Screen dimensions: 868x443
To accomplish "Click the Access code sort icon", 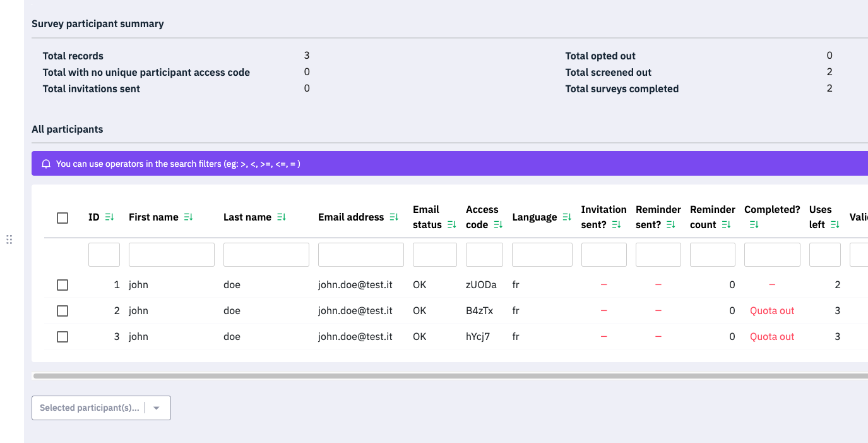I will [498, 225].
